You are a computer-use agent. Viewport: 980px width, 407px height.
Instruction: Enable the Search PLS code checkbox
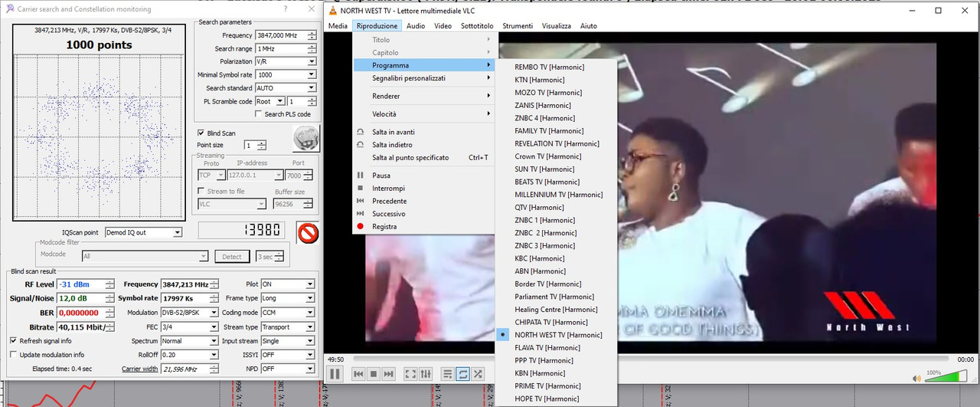[x=259, y=114]
